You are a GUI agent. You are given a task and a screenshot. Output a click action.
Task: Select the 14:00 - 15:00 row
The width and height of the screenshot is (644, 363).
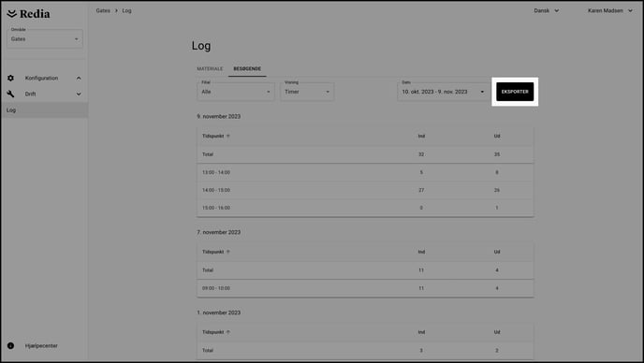pos(365,190)
